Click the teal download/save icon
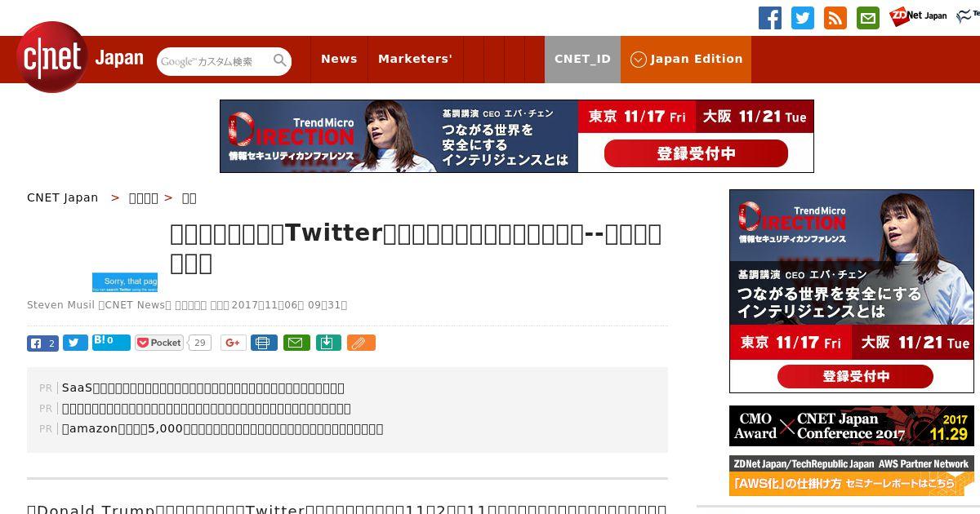980x514 pixels. [328, 343]
